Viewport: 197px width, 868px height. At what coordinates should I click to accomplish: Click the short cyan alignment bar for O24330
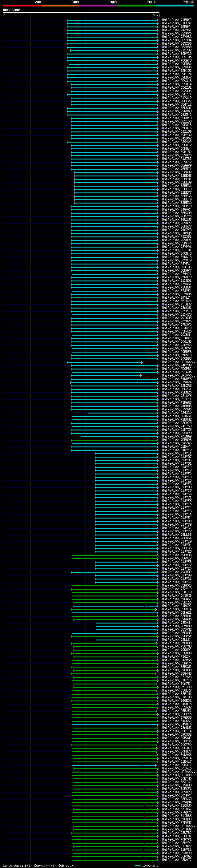123,413
